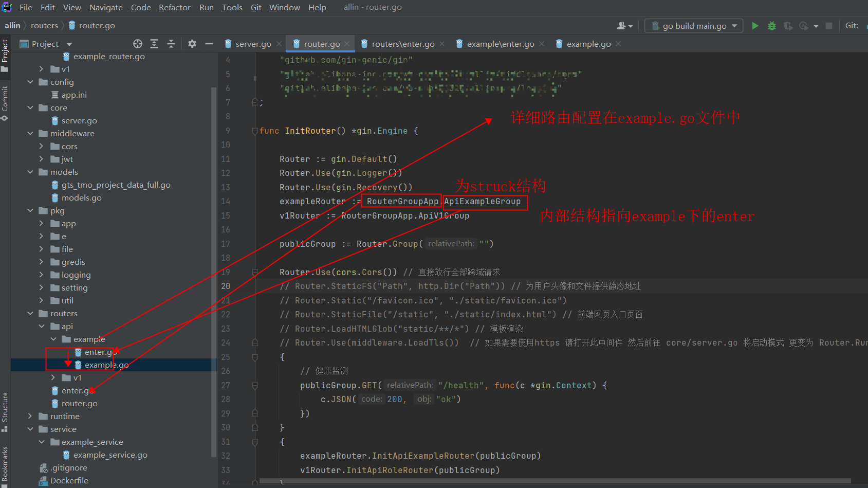Select gts_tmo_project_data_full.go in the tree
Viewport: 868px width, 488px height.
tap(116, 185)
